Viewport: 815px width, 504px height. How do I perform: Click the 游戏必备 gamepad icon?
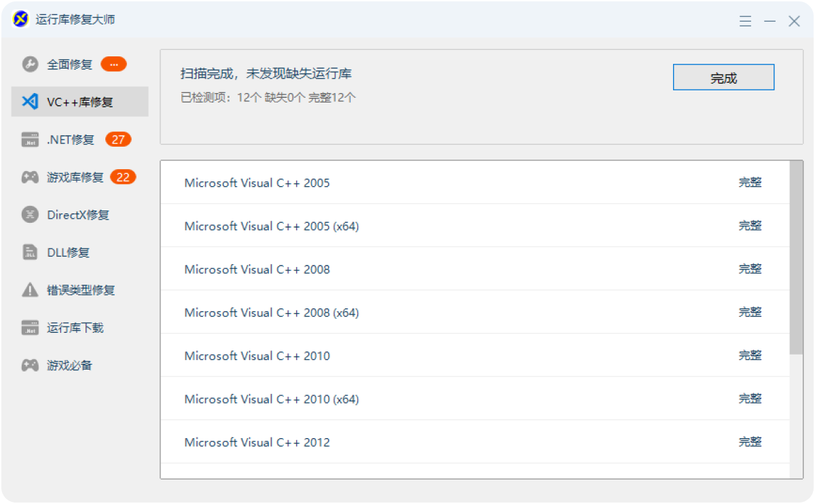coord(30,365)
